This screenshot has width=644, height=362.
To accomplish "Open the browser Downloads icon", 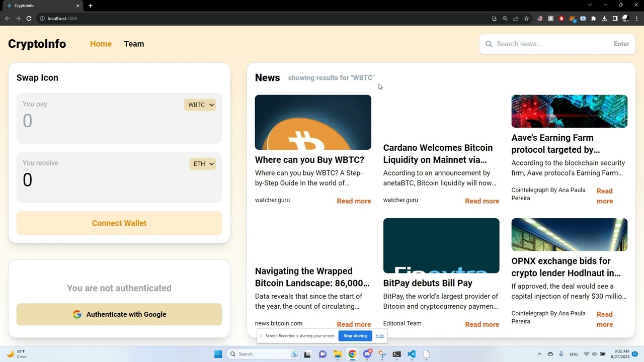I will 604,19.
